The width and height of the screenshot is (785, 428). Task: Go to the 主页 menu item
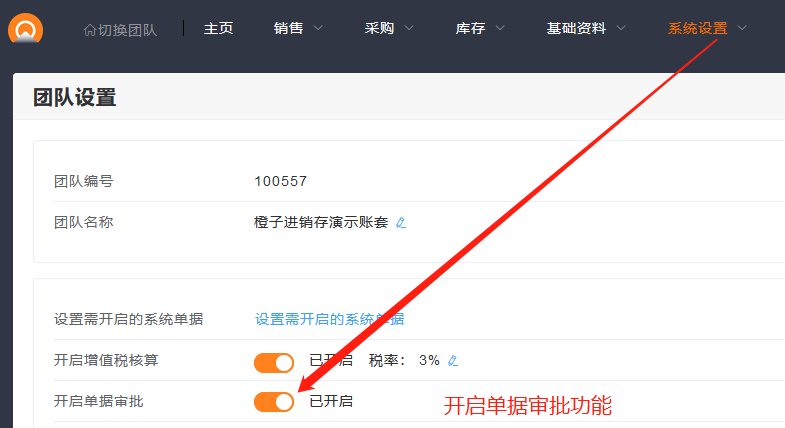[218, 29]
